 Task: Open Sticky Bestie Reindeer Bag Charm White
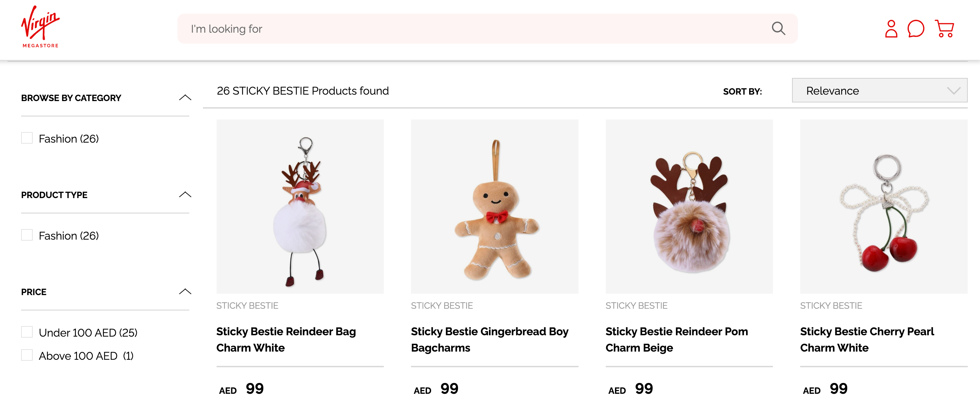(x=286, y=339)
